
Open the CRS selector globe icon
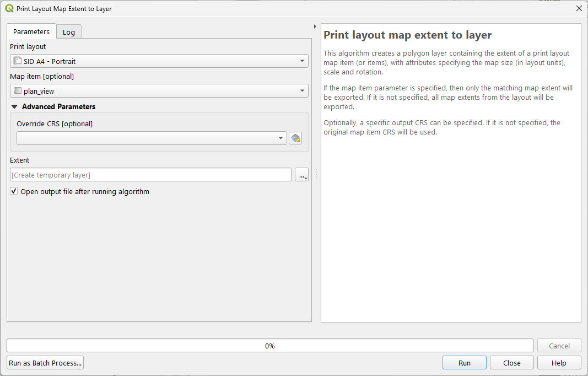pyautogui.click(x=295, y=138)
